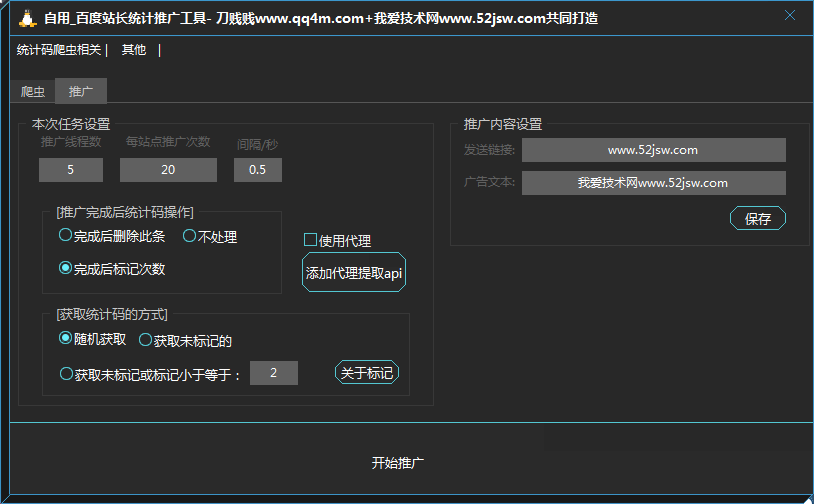Viewport: 814px width, 504px height.
Task: Click the 每站点推广次数 label
Action: click(168, 142)
